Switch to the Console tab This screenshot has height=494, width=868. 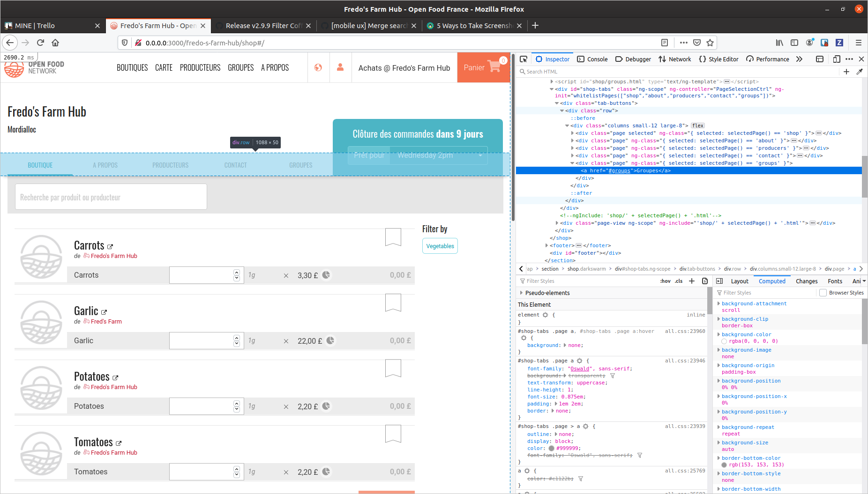[592, 59]
